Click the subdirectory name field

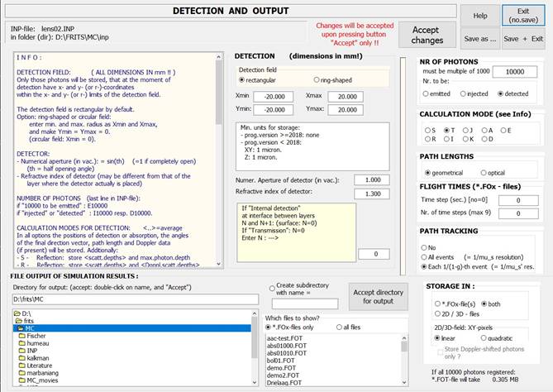(305, 304)
